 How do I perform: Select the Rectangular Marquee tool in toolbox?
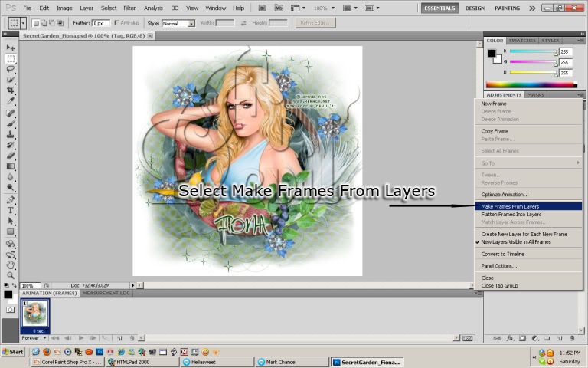11,58
